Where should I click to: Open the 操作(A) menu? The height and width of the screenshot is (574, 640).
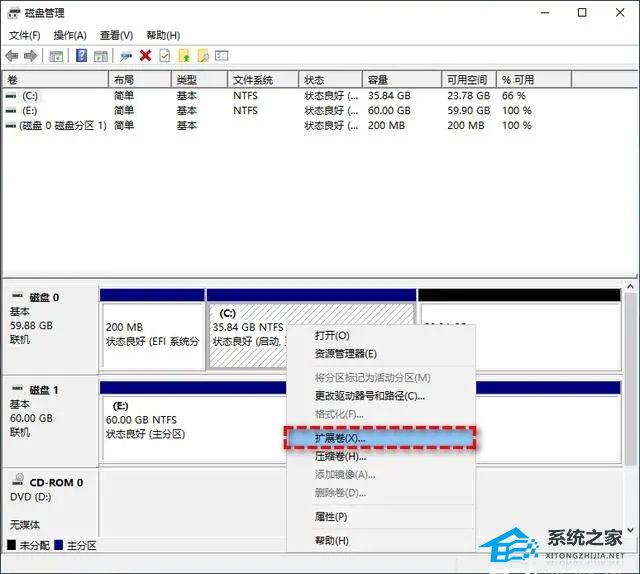(x=70, y=36)
